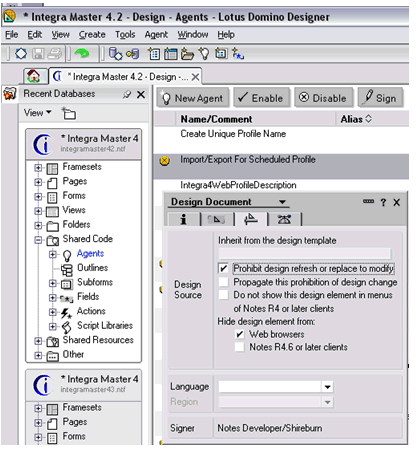Image resolution: width=416 pixels, height=450 pixels.
Task: Click the database properties toolbar icon
Action: [x=116, y=54]
